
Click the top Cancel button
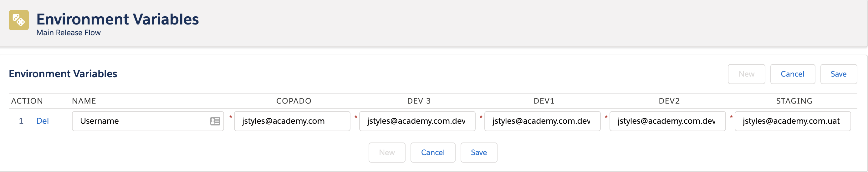(793, 74)
